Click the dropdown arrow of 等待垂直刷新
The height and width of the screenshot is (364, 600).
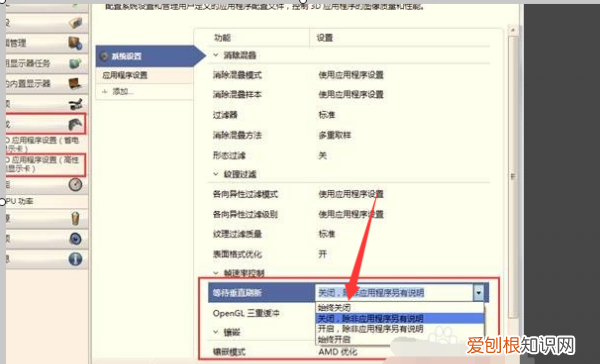(x=478, y=293)
